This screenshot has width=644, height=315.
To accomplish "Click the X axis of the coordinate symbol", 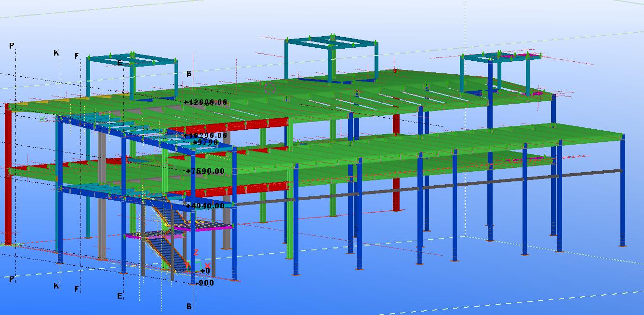I will 207,266.
